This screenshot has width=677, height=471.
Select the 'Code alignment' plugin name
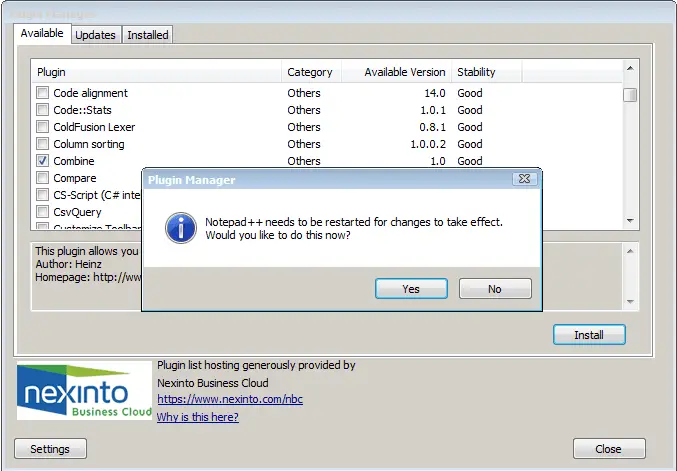(x=90, y=93)
